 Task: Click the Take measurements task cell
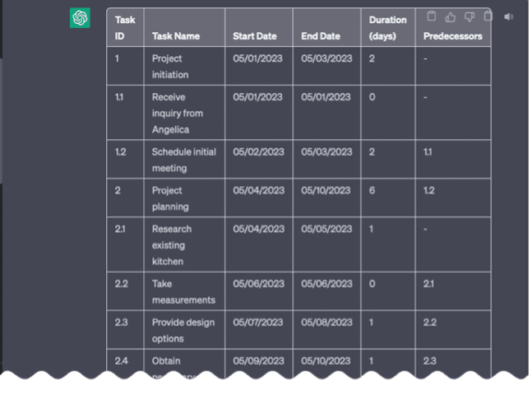(x=184, y=291)
